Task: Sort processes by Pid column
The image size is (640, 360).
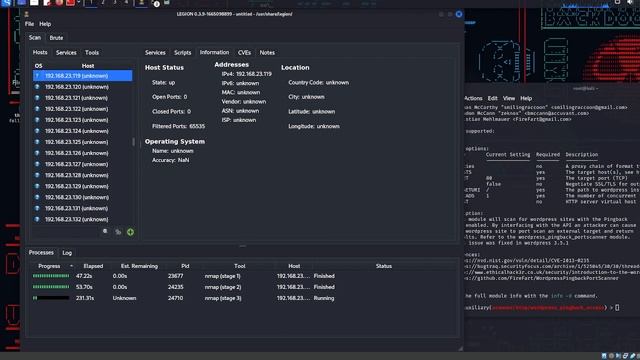Action: click(x=185, y=266)
